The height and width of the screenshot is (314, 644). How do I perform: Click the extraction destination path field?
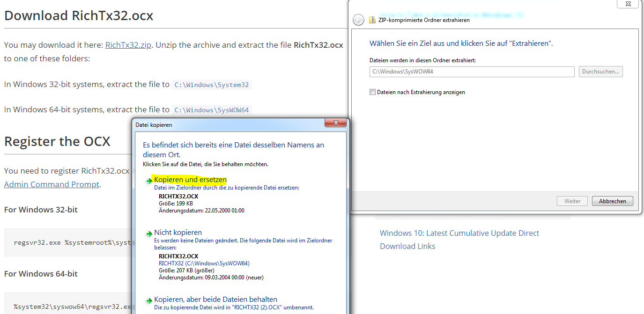472,72
